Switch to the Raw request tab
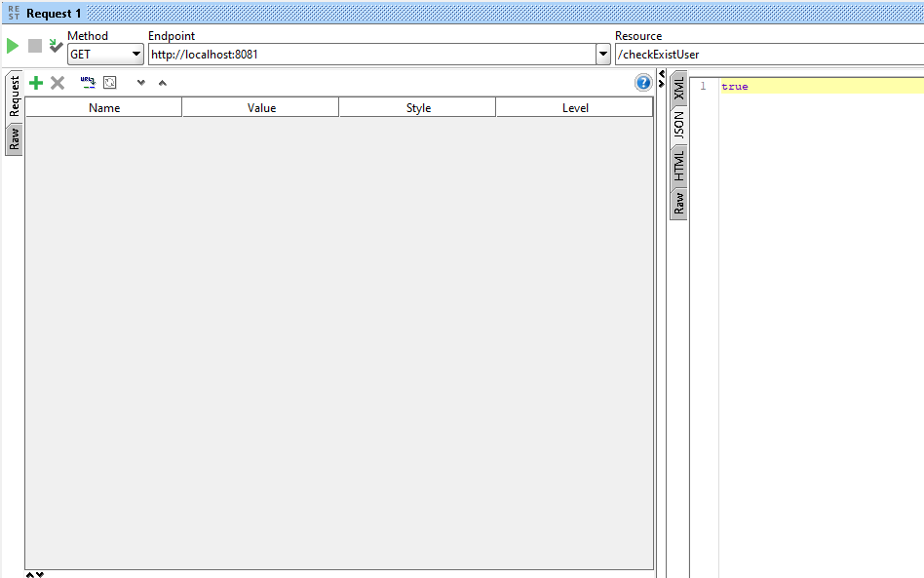 pos(14,138)
